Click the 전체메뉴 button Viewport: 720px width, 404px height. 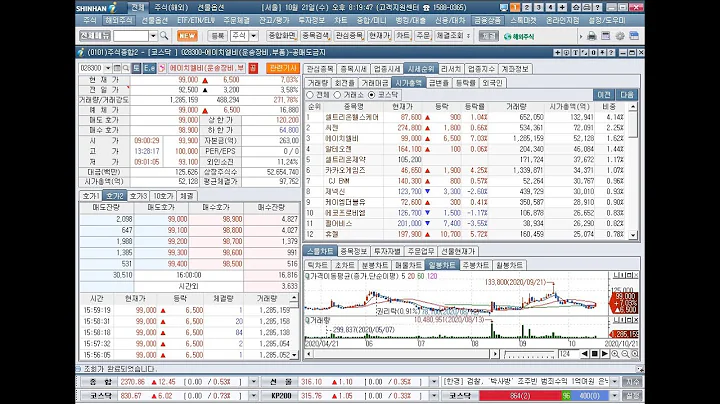coord(95,36)
